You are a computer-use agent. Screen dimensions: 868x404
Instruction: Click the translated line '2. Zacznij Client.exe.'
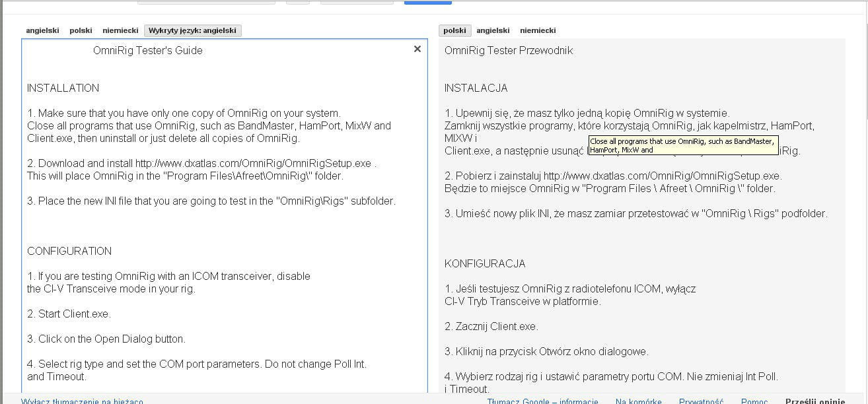tap(491, 327)
